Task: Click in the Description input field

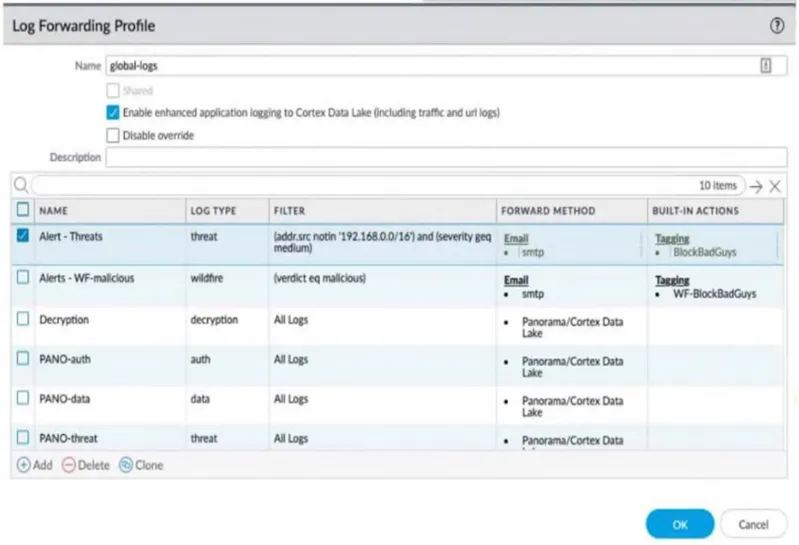Action: click(446, 157)
